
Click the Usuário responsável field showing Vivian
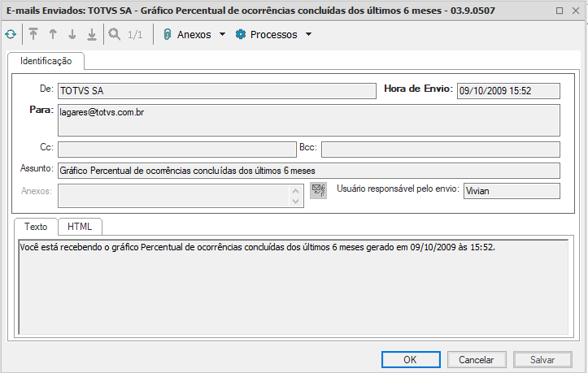512,191
